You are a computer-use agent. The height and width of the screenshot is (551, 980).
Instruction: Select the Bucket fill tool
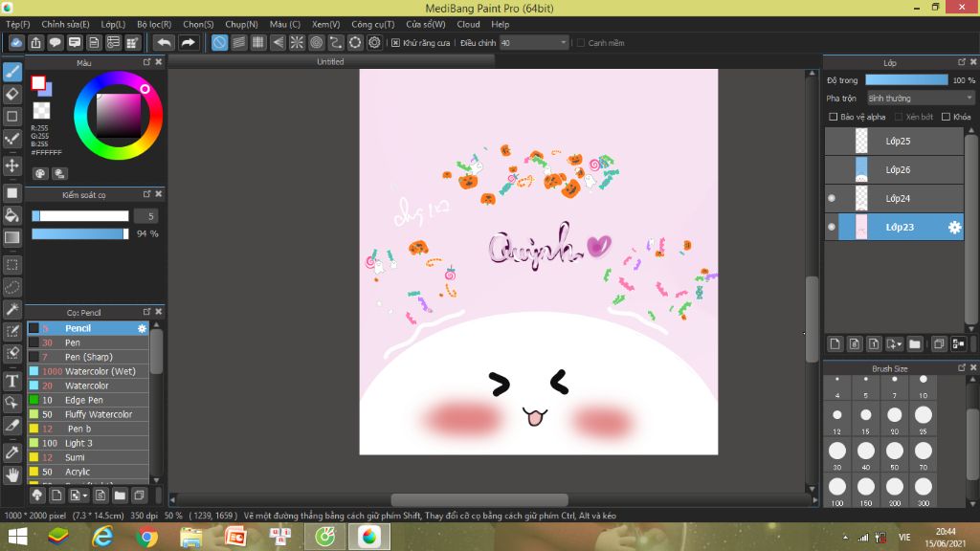click(11, 215)
